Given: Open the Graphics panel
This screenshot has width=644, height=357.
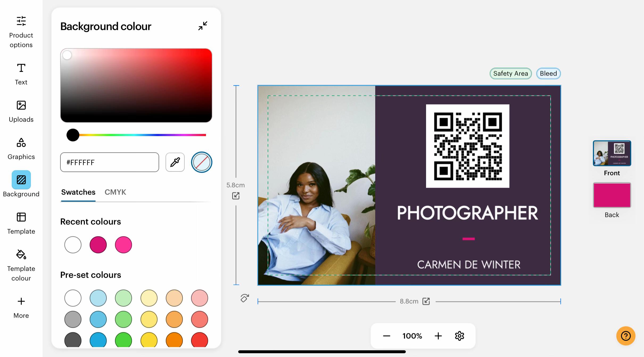Looking at the screenshot, I should (21, 149).
